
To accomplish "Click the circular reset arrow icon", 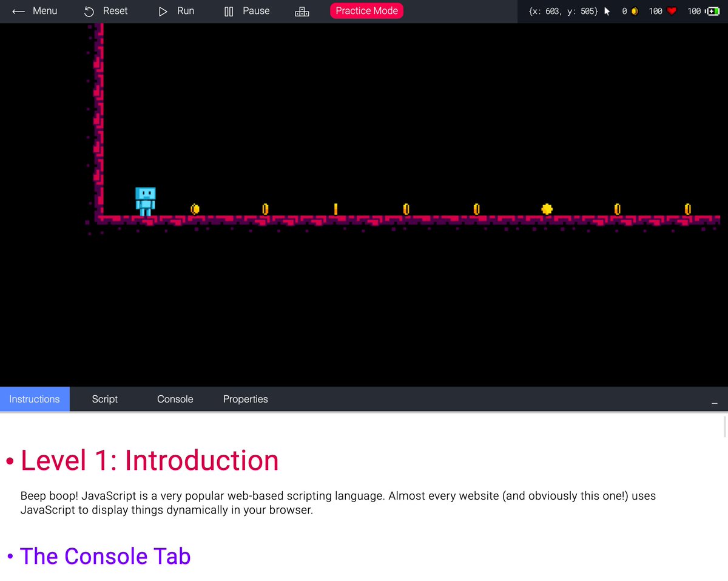I will click(89, 12).
